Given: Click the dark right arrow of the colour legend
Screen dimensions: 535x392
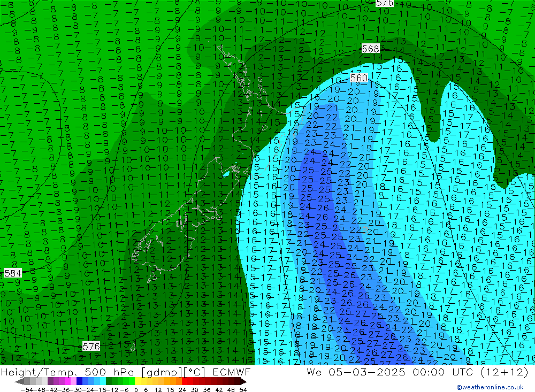Looking at the screenshot, I should (x=243, y=381).
